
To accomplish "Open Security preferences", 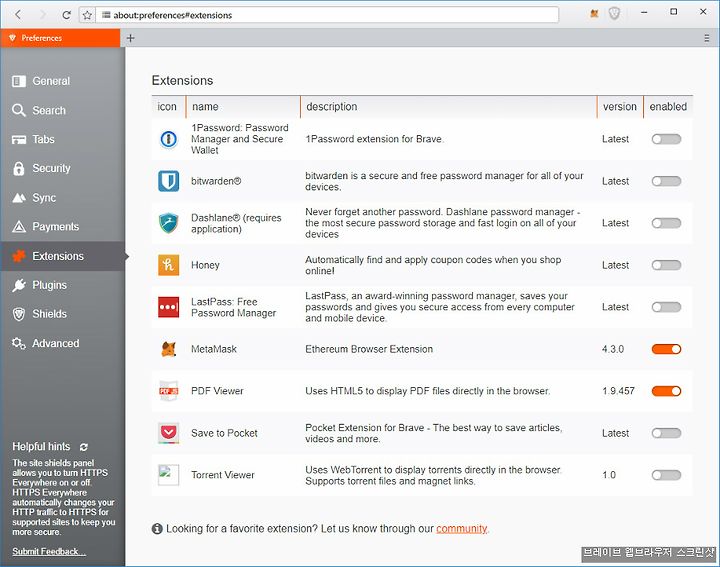I will pos(62,168).
